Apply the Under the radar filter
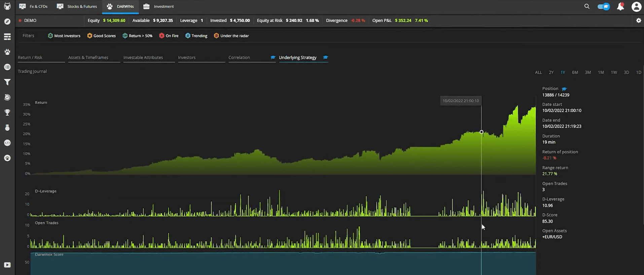 [231, 36]
